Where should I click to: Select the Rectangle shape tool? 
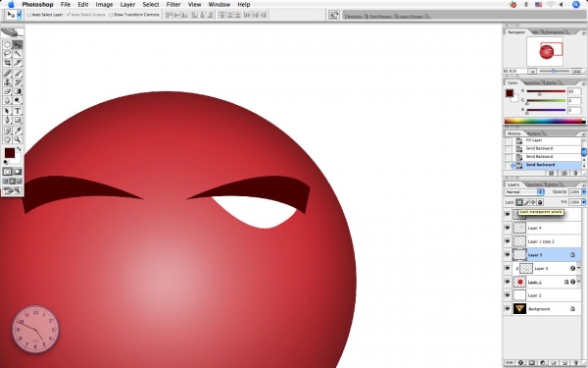tap(18, 120)
